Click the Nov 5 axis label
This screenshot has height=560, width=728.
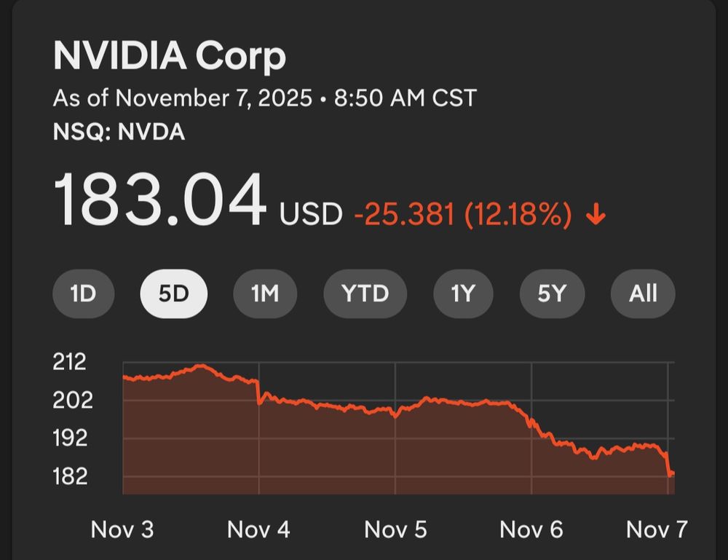[395, 529]
